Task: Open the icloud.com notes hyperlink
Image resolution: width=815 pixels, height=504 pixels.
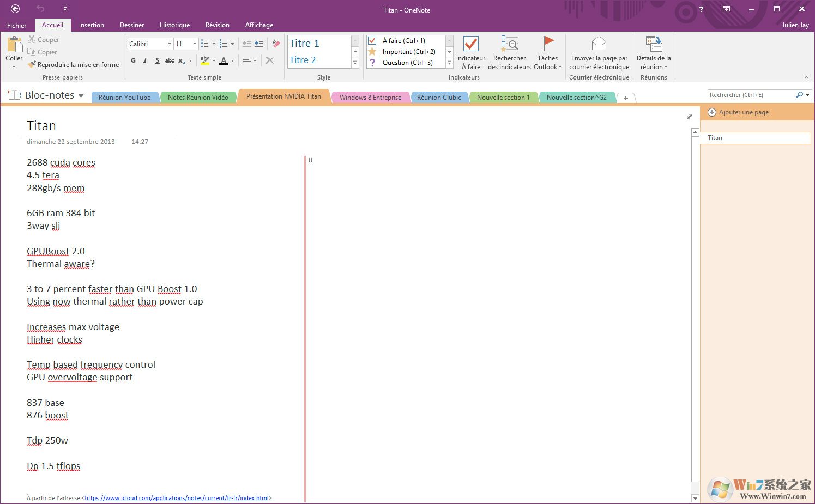Action: pyautogui.click(x=176, y=497)
